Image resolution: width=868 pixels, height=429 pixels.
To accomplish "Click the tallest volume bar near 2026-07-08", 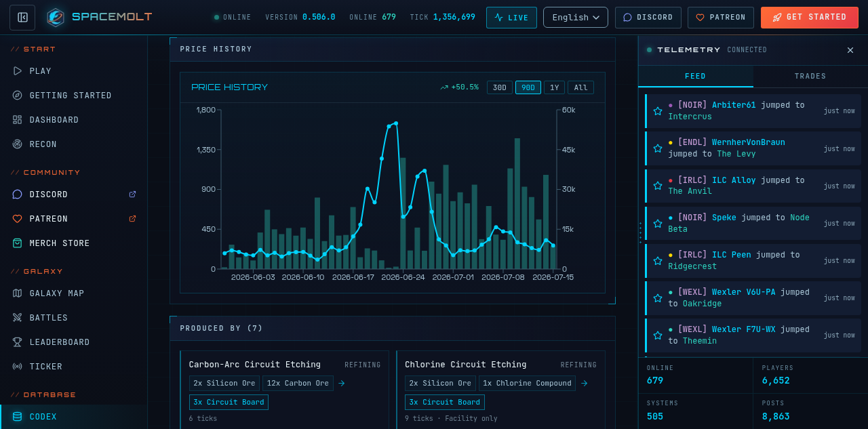I will tap(517, 203).
